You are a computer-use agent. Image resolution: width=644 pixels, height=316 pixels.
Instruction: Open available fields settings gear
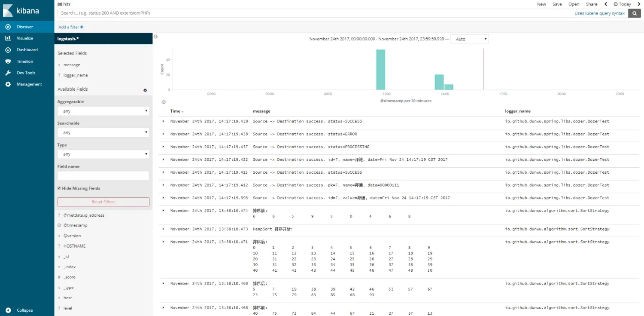tap(145, 90)
